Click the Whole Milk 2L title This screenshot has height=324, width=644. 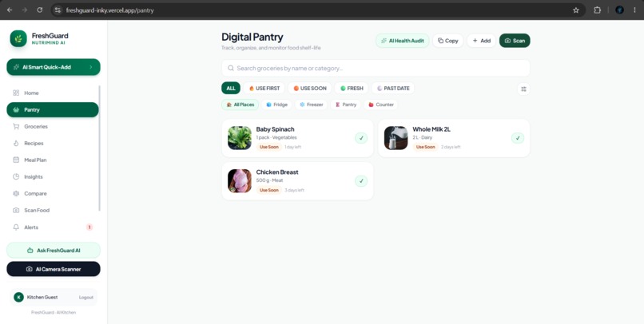[x=431, y=129]
